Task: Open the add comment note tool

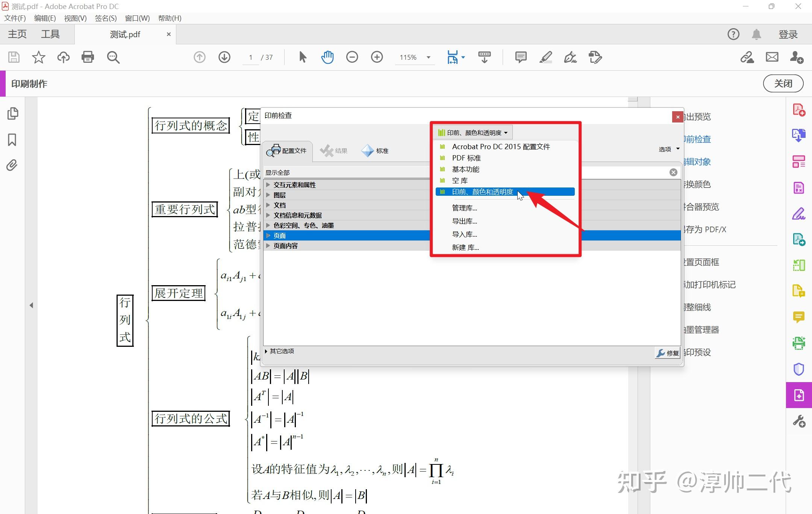Action: pyautogui.click(x=521, y=57)
